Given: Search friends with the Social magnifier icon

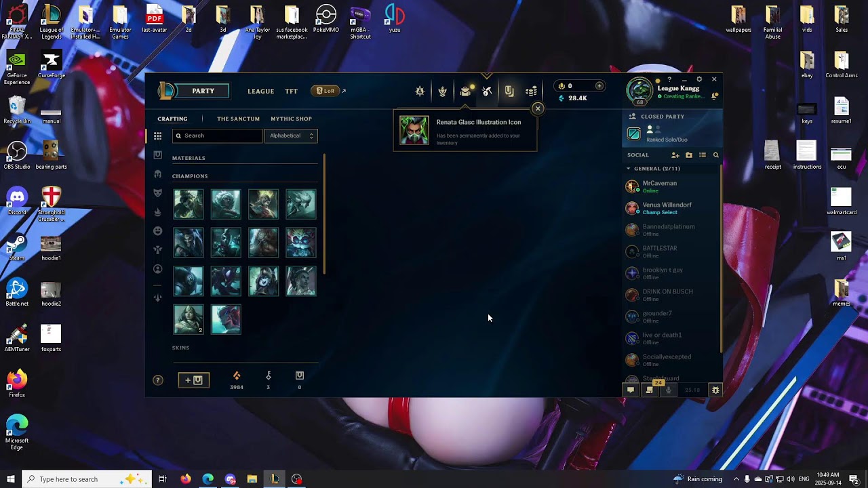Looking at the screenshot, I should pos(715,155).
